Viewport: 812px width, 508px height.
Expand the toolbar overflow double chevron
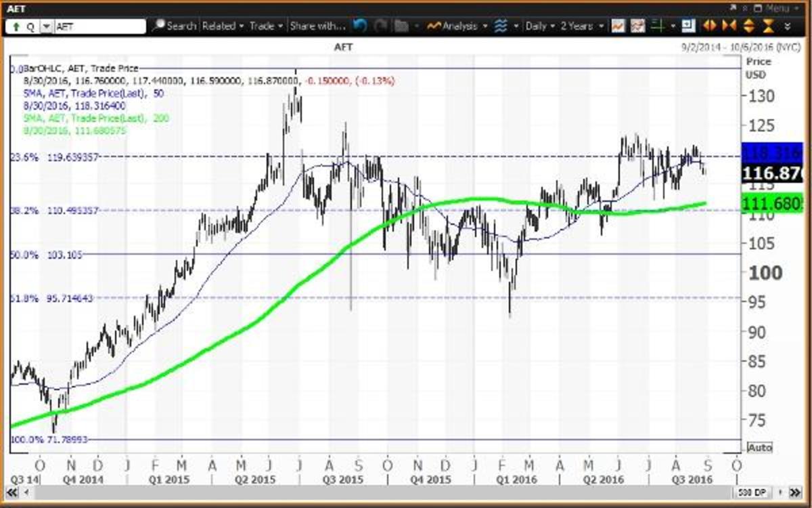[x=788, y=26]
